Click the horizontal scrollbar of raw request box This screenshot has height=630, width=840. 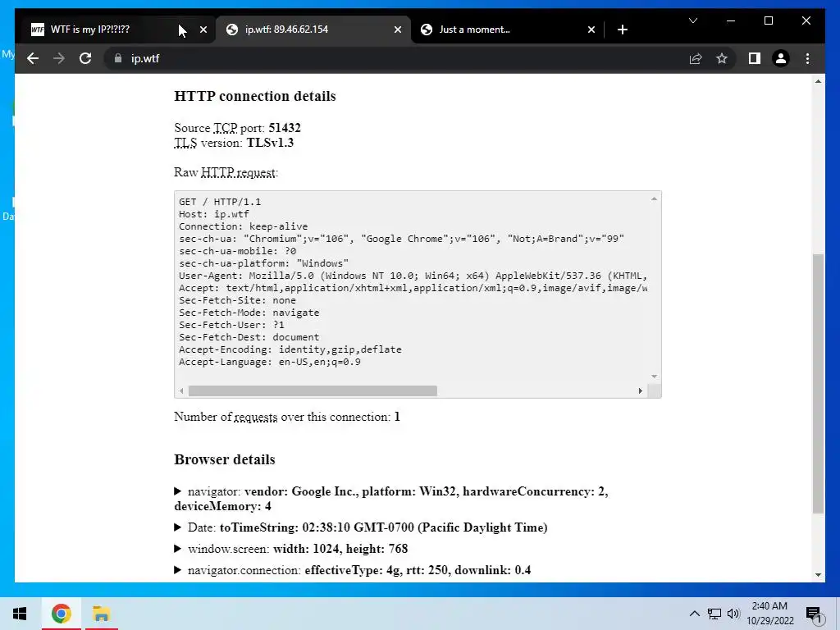[313, 390]
